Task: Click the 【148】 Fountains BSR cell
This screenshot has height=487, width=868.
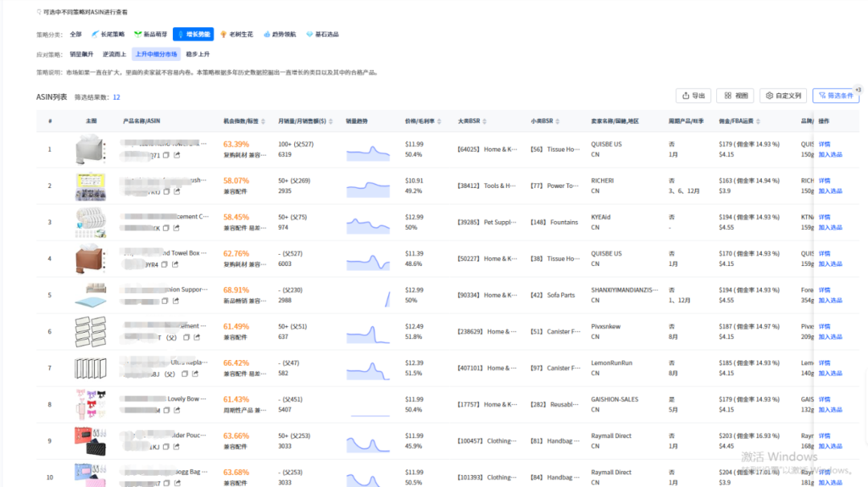Action: pos(554,223)
